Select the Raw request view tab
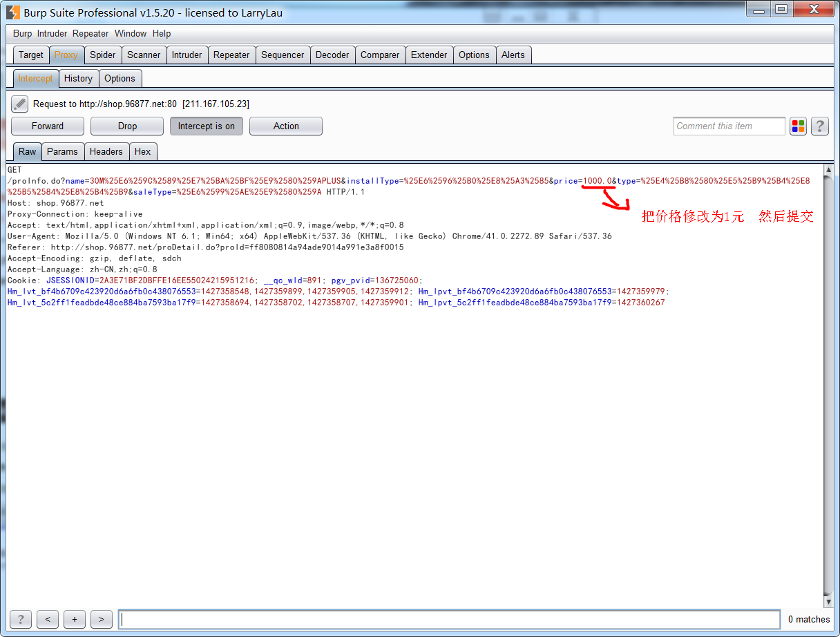 (28, 152)
